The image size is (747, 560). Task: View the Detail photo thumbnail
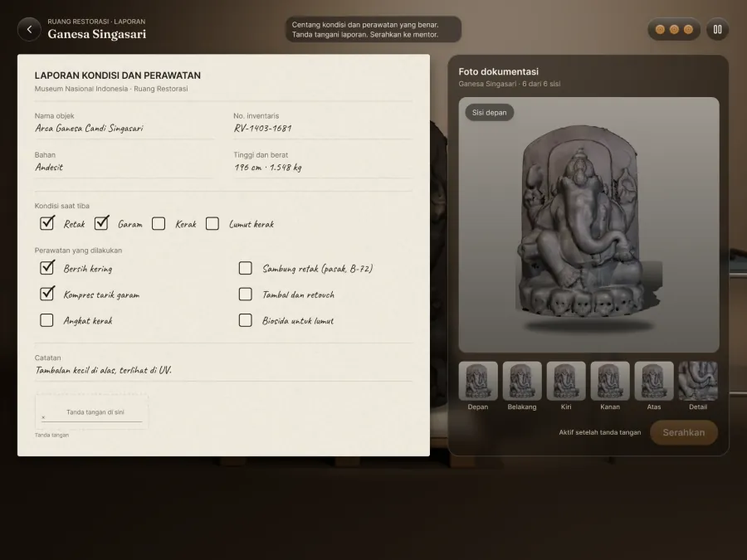[698, 381]
